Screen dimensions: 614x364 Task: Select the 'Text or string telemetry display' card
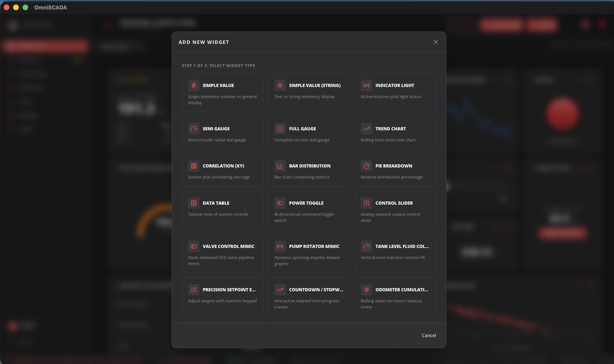pos(309,93)
